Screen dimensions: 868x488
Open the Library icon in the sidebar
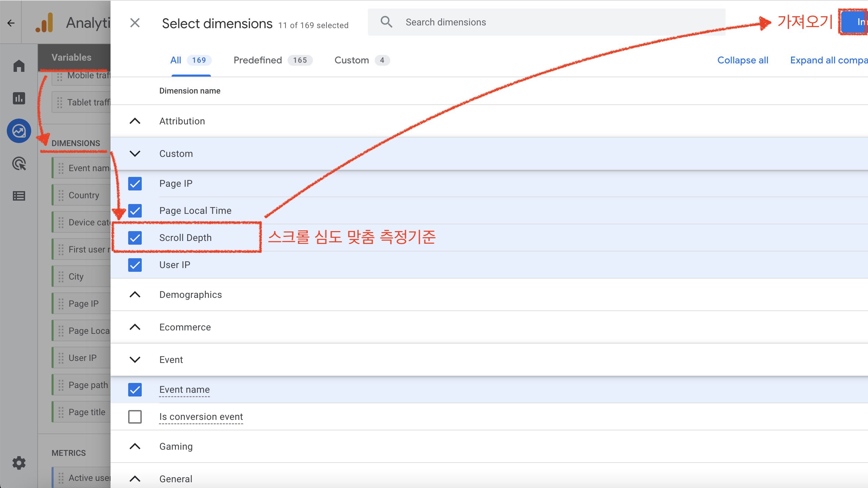[19, 196]
